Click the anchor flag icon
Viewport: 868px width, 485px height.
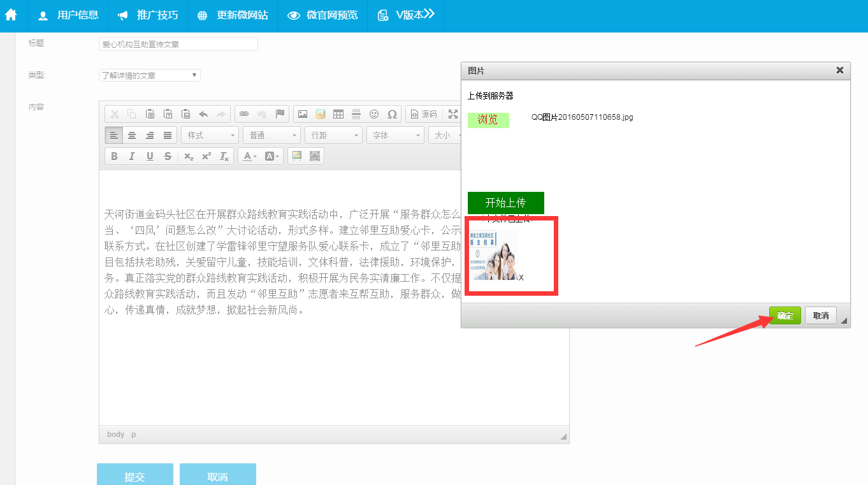[280, 114]
